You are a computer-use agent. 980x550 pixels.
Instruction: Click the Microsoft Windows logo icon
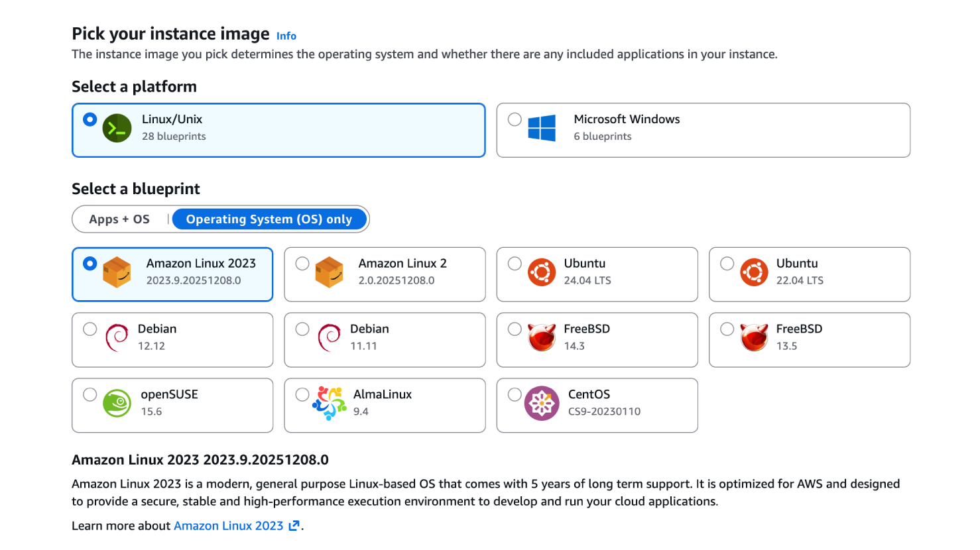pyautogui.click(x=542, y=128)
